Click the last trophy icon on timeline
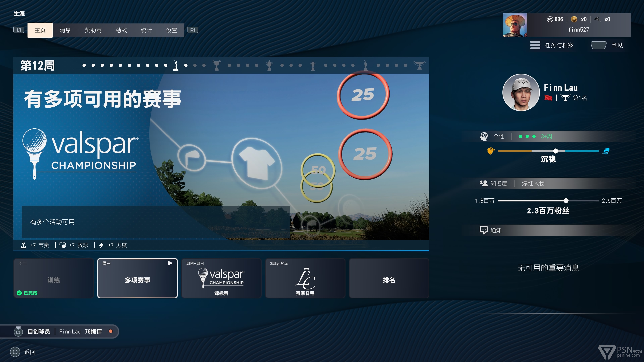The width and height of the screenshot is (644, 362). [x=419, y=65]
